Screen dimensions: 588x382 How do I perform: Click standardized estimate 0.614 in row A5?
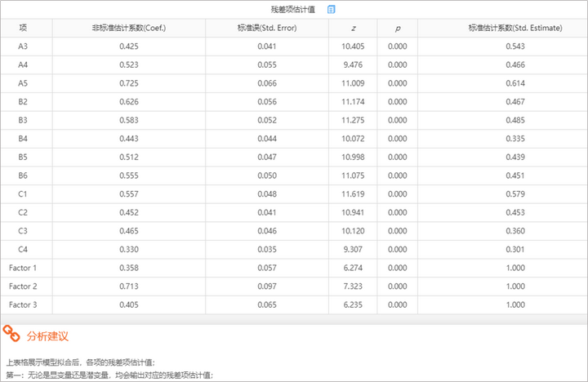[x=515, y=82]
